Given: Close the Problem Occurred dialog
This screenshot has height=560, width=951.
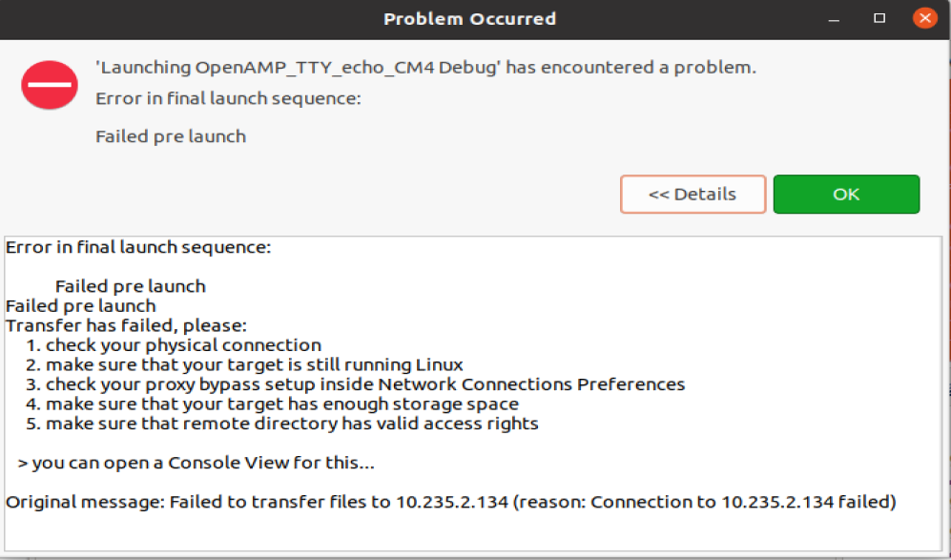Looking at the screenshot, I should [x=925, y=18].
